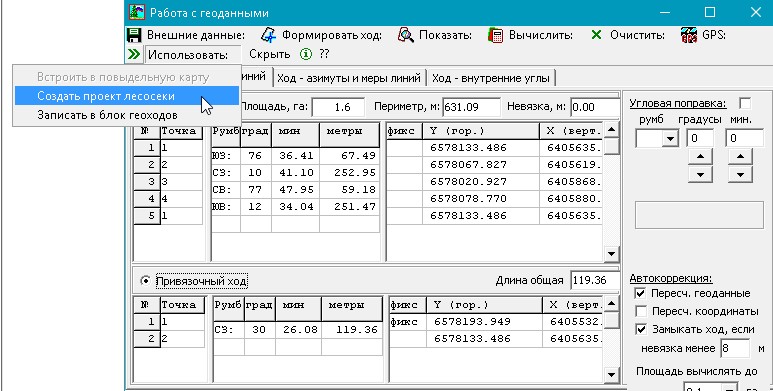This screenshot has height=391, width=773.
Task: Choose Встроить в повыдельную карту entry
Action: point(127,77)
